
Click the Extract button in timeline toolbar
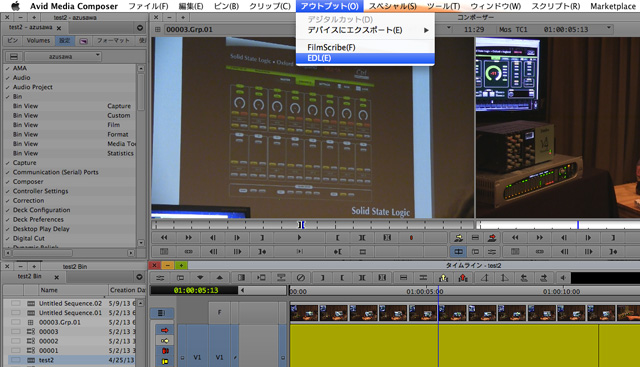pyautogui.click(x=463, y=278)
